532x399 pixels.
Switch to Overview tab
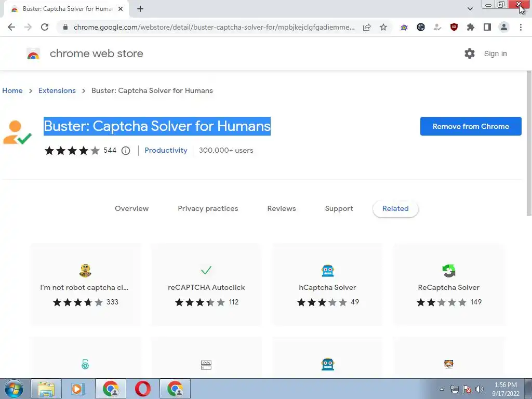[x=131, y=208]
